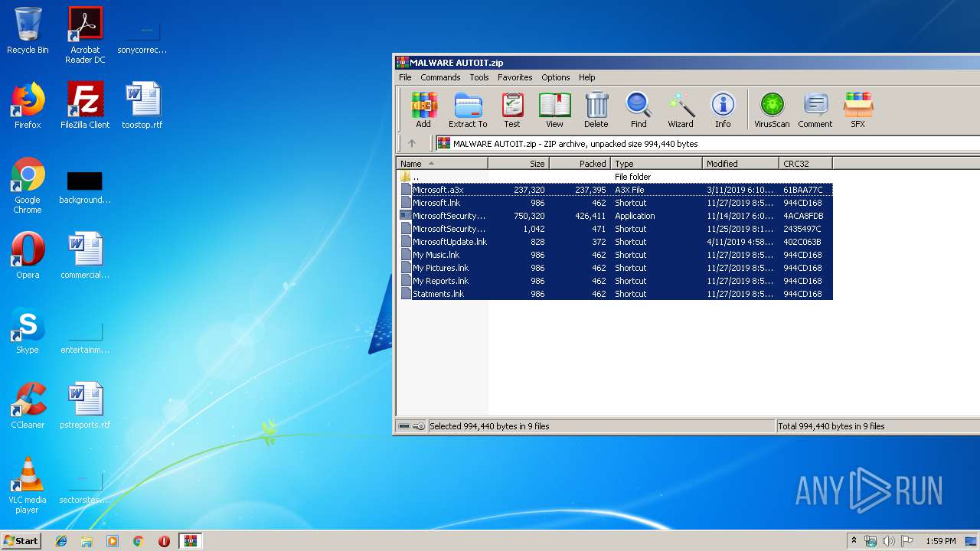Click the Windows Start button
This screenshot has height=551, width=980.
[x=21, y=540]
